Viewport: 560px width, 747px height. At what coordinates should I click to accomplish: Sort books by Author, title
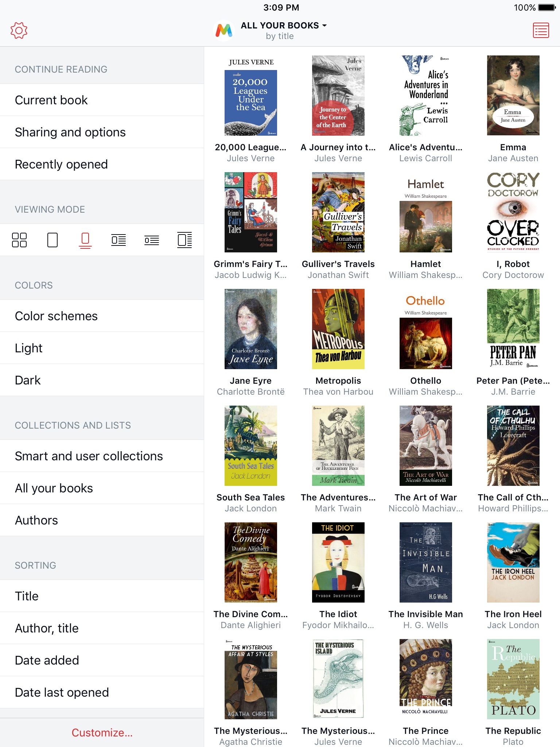[102, 628]
